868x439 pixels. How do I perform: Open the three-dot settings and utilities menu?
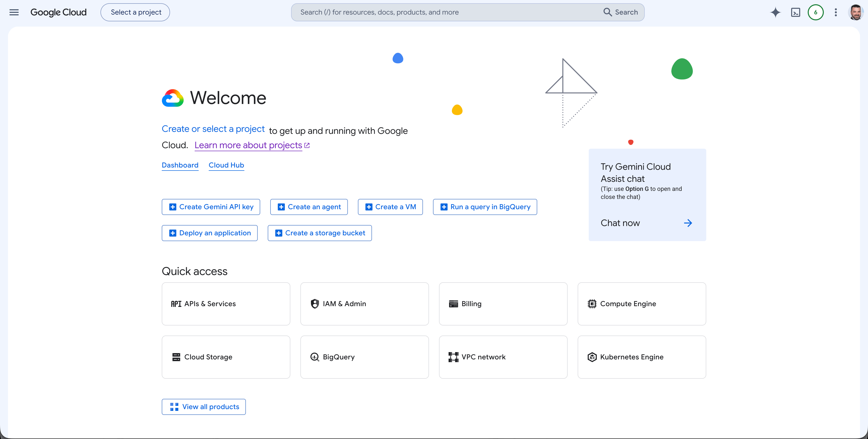(836, 13)
